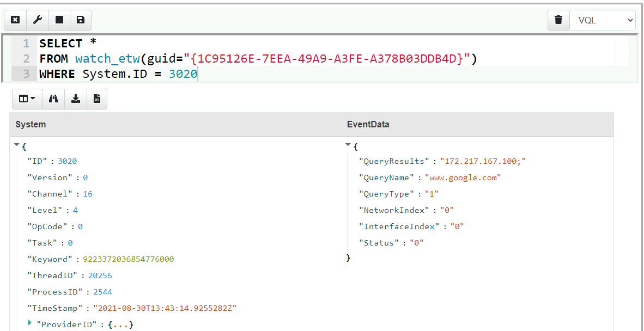Select the www.google.com QueryName value
This screenshot has width=644, height=331.
463,177
